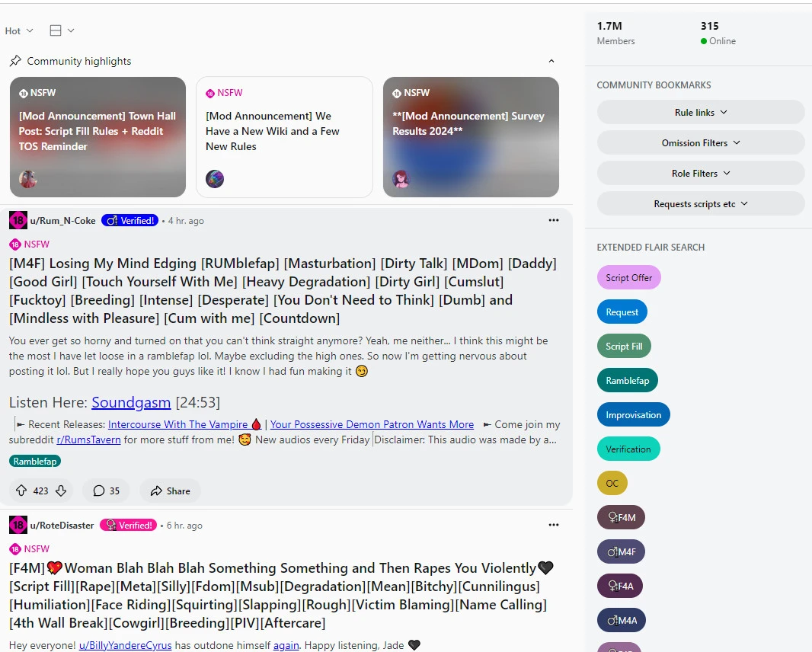This screenshot has width=812, height=652.
Task: Expand the Omission Filters bookmark
Action: coord(700,143)
